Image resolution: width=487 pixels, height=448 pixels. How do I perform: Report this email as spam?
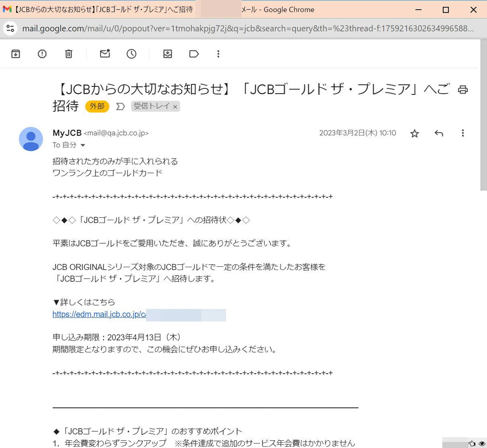pyautogui.click(x=42, y=54)
